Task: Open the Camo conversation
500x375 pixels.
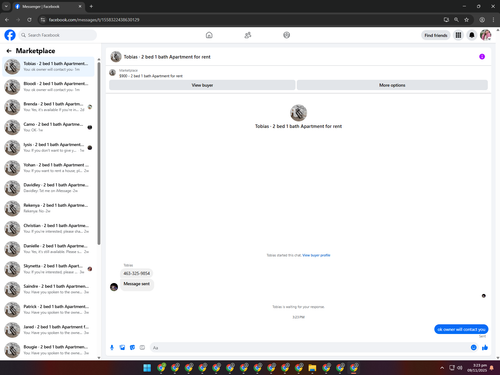Action: [x=49, y=127]
